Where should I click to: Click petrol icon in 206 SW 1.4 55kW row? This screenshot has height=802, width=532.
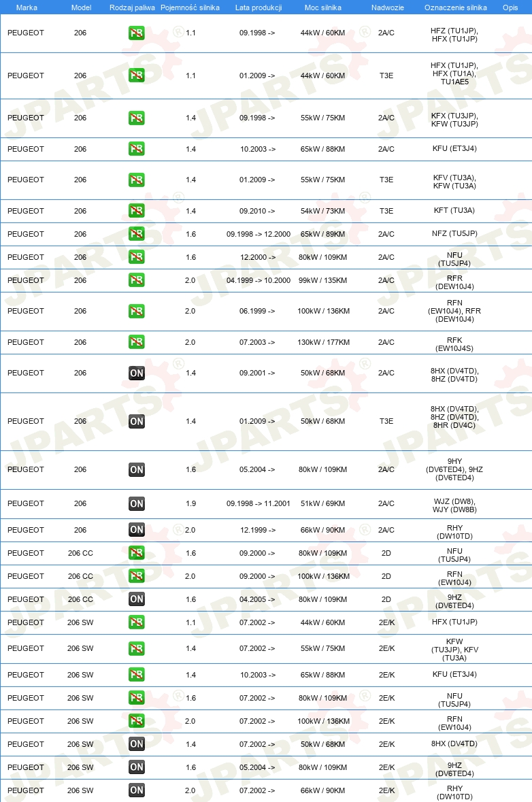coord(137,648)
